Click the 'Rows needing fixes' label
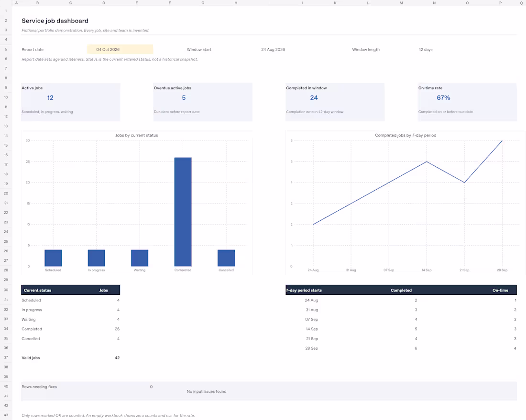Screen dimensions: 526x420 point(39,387)
